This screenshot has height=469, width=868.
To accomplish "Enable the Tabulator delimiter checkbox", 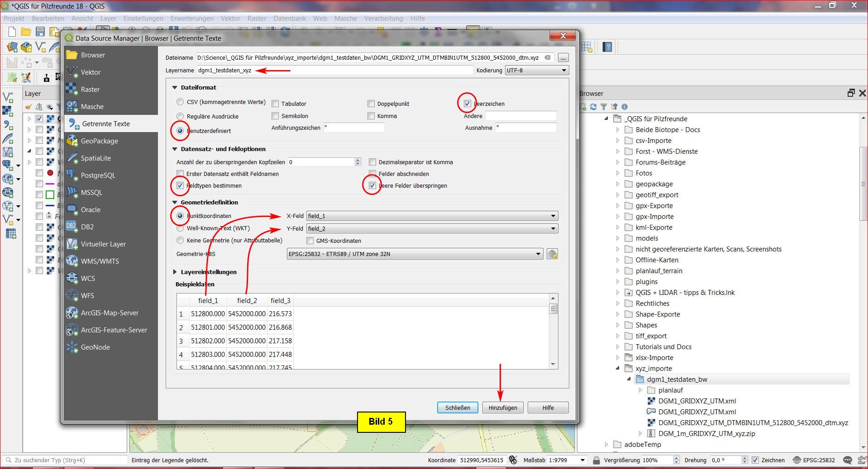I will [x=275, y=104].
